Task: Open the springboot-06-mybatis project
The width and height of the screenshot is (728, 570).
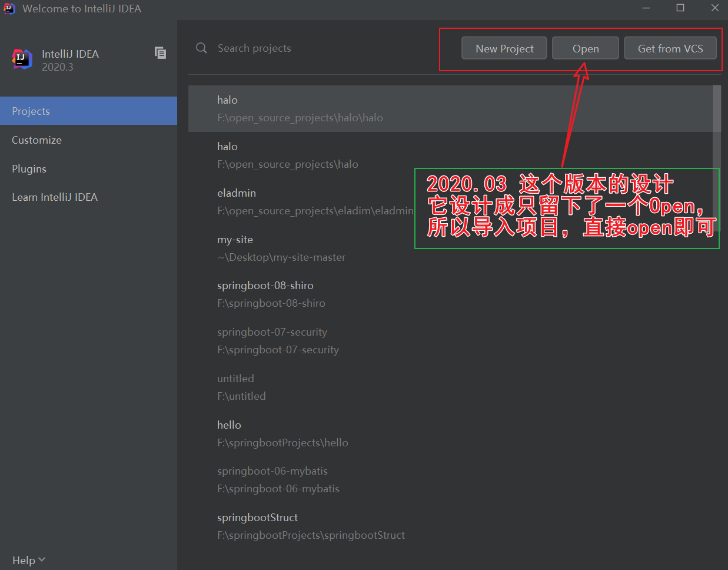Action: pyautogui.click(x=450, y=479)
